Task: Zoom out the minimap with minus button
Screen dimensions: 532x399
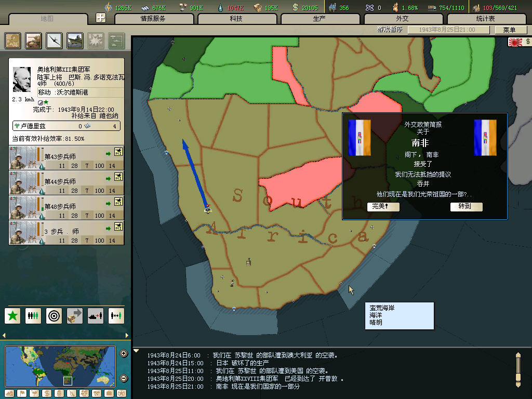Action: click(124, 378)
